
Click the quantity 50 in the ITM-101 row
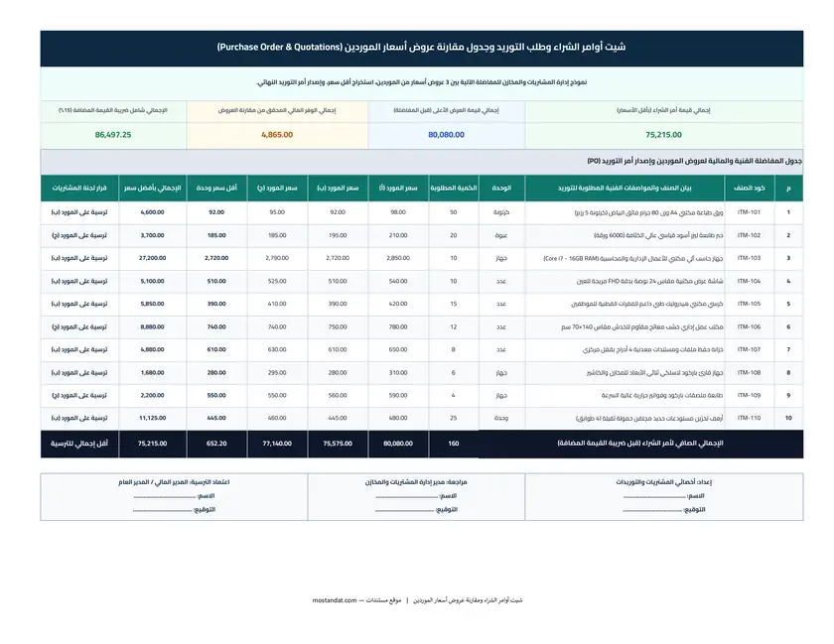(453, 212)
